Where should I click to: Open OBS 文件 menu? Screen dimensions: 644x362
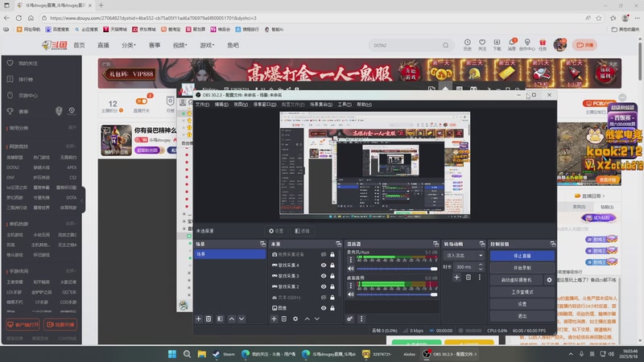pos(202,105)
